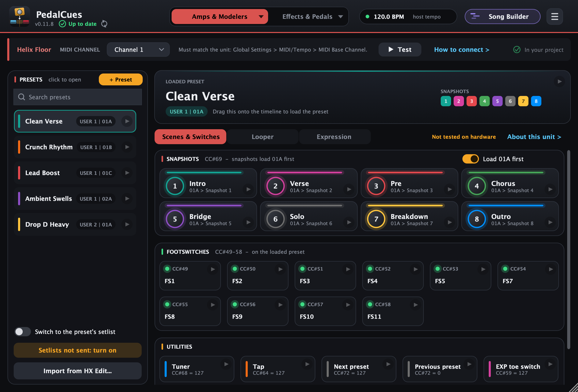Toggle Load 01A first switch

(x=470, y=159)
